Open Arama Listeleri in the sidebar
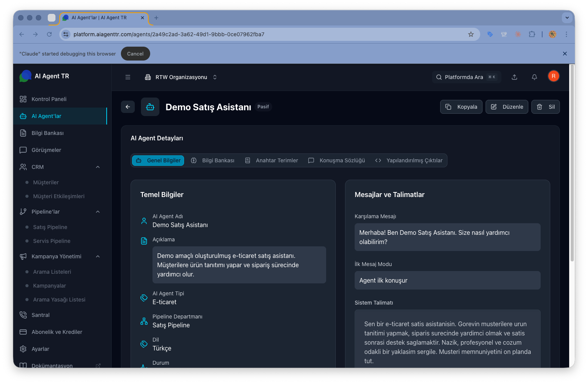The width and height of the screenshot is (588, 384). (52, 272)
